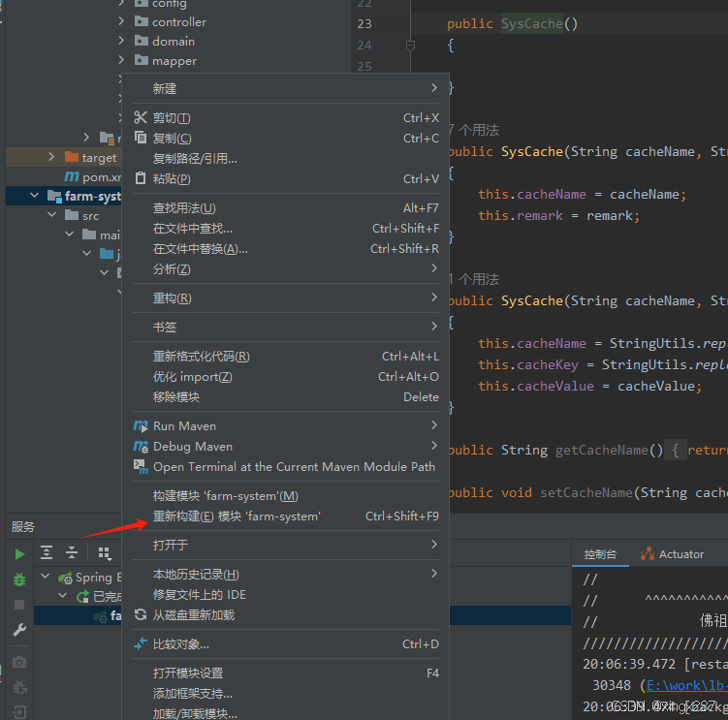Collapse the Spring Boot services node
This screenshot has height=720, width=728.
point(45,576)
